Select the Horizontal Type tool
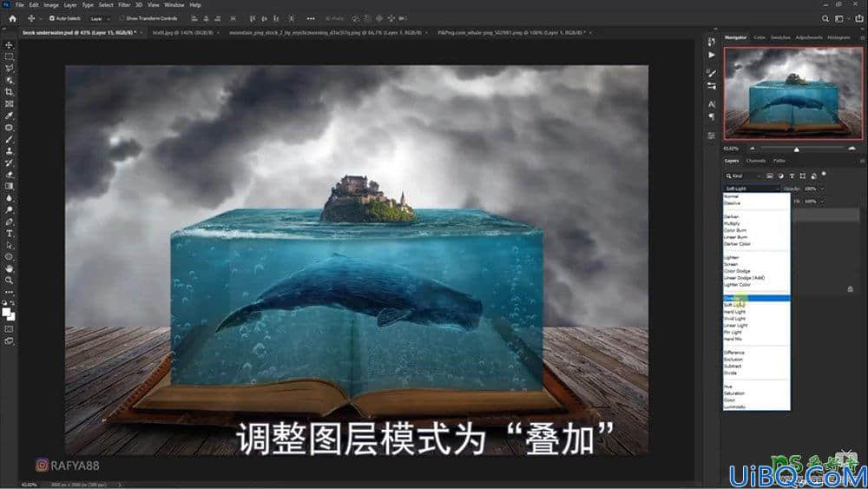Viewport: 868px width, 489px height. tap(9, 234)
